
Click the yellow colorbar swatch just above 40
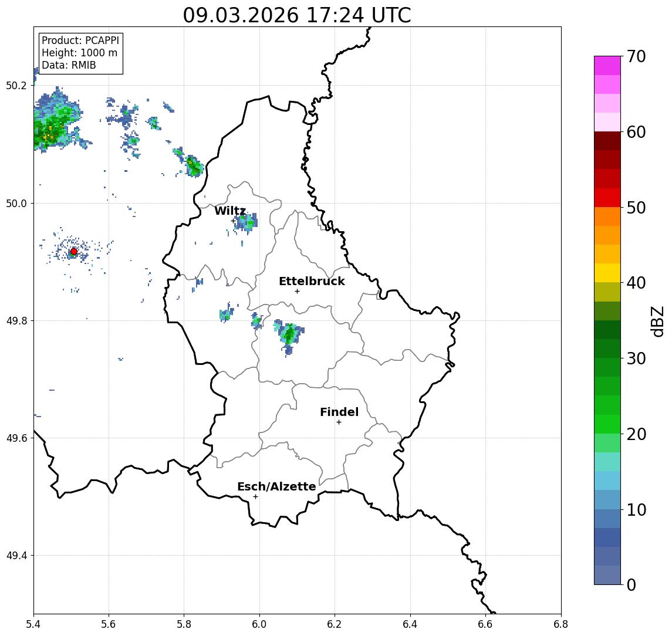607,273
